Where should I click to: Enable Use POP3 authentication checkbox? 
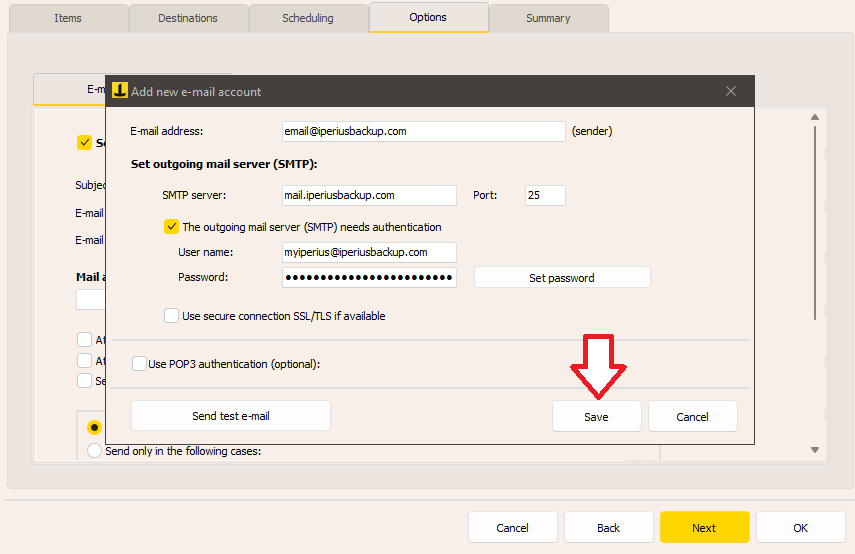pyautogui.click(x=139, y=364)
